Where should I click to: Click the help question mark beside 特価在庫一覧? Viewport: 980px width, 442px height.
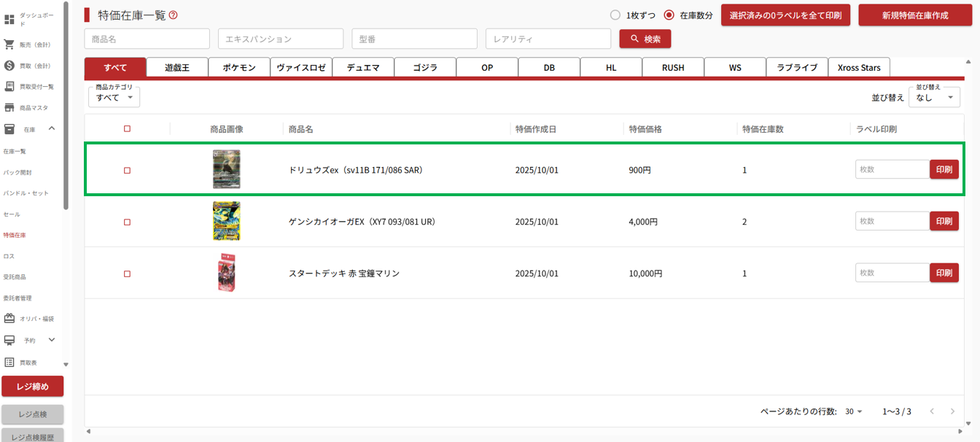(173, 15)
